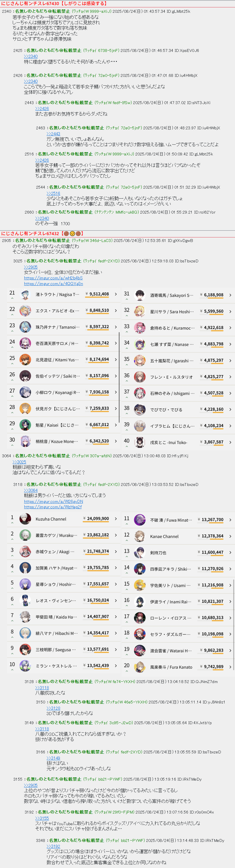Click 酒寄颯馬 avatar at rank 31
The width and height of the screenshot is (235, 868).
click(x=140, y=295)
